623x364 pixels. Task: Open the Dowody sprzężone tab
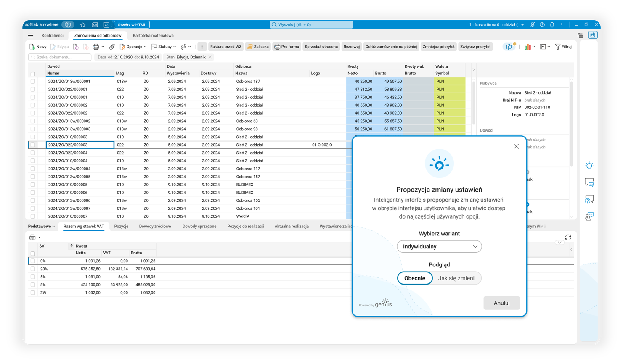[x=199, y=227]
